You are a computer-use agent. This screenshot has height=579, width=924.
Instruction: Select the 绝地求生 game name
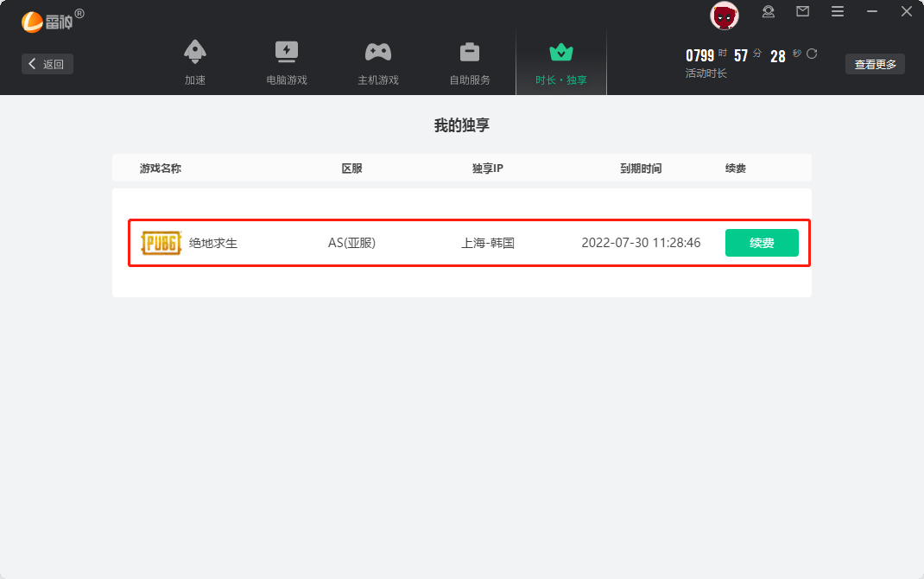tap(213, 243)
